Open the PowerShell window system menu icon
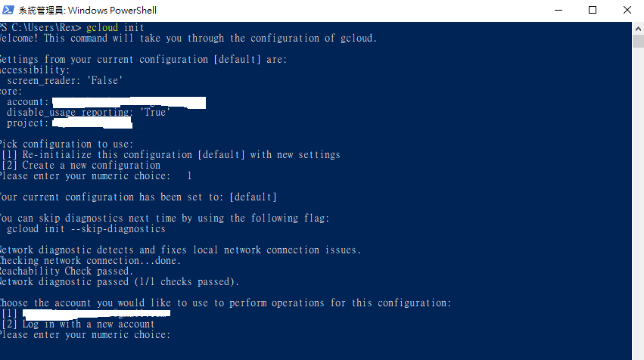 tap(8, 10)
